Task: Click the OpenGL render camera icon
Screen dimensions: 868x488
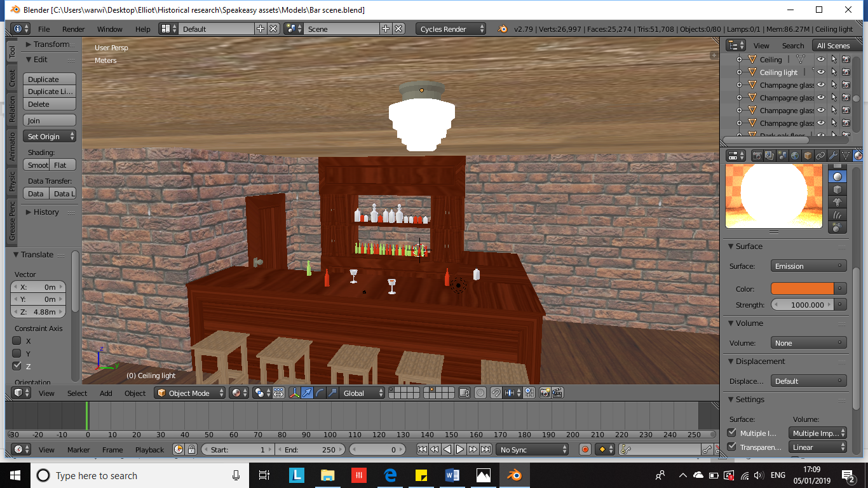Action: 545,393
